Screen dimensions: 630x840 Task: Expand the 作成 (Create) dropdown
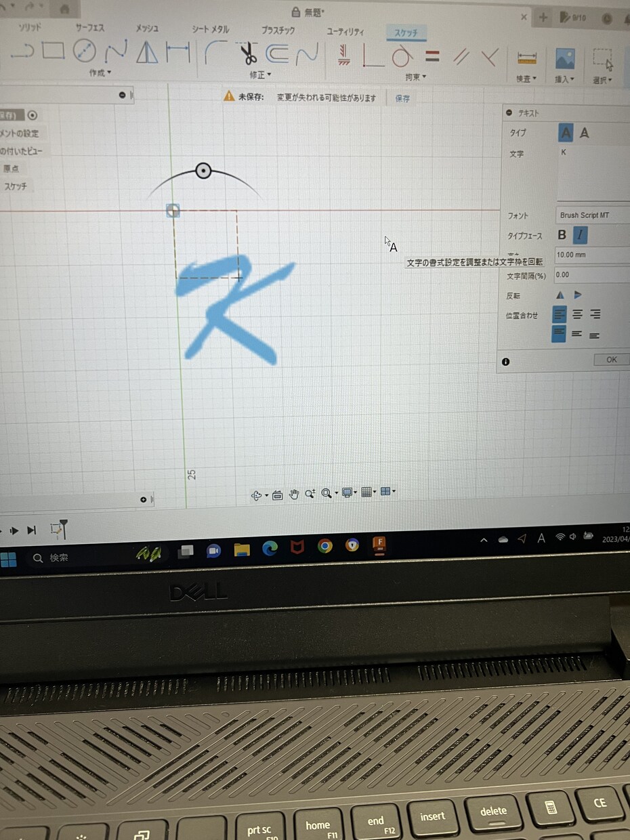[x=100, y=72]
